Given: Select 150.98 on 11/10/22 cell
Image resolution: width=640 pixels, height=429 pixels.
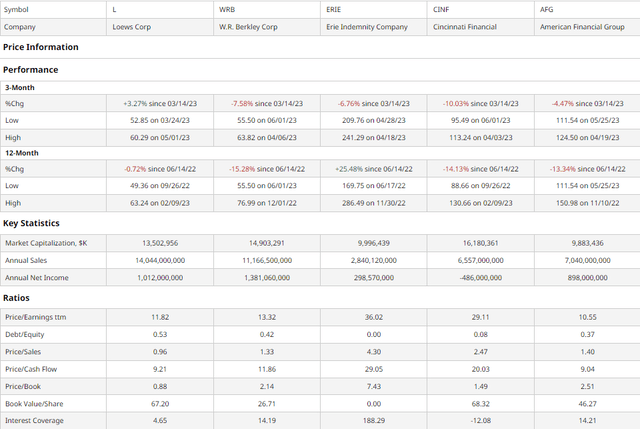Looking at the screenshot, I should (588, 203).
